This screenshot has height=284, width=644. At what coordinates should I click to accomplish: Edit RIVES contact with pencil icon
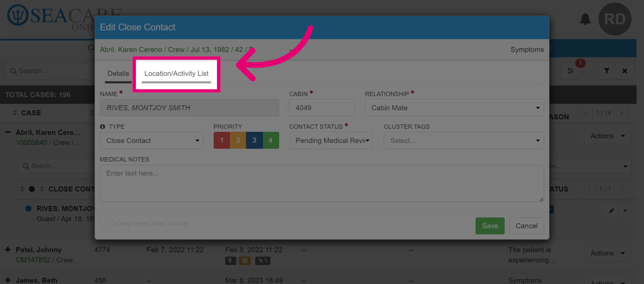(611, 211)
